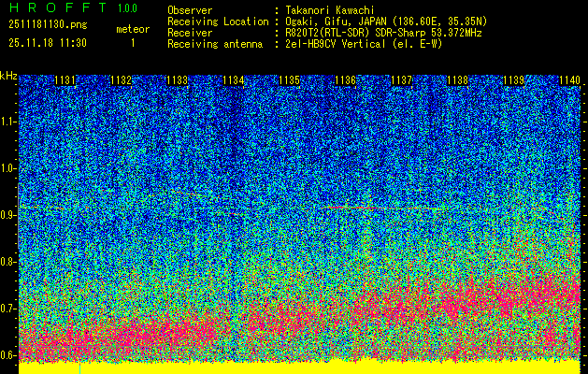Click the 1136 time marker
Viewport: 588px width, 374px height.
tap(345, 80)
